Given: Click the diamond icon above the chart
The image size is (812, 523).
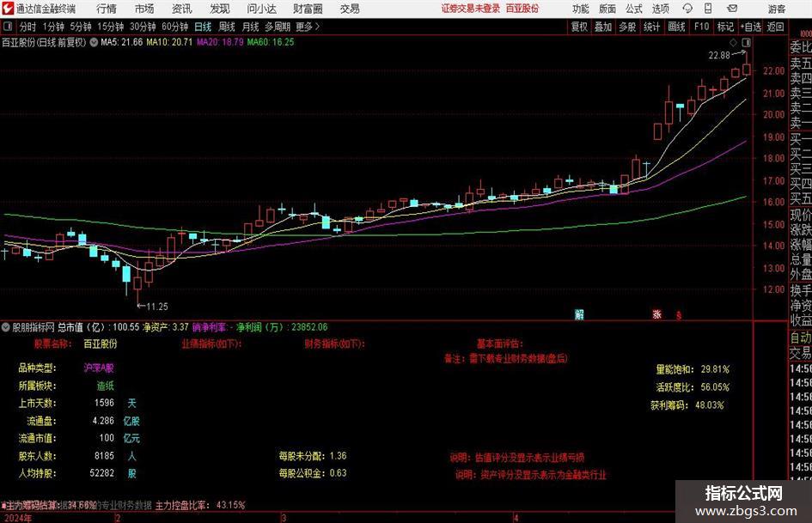Looking at the screenshot, I should pos(733,42).
